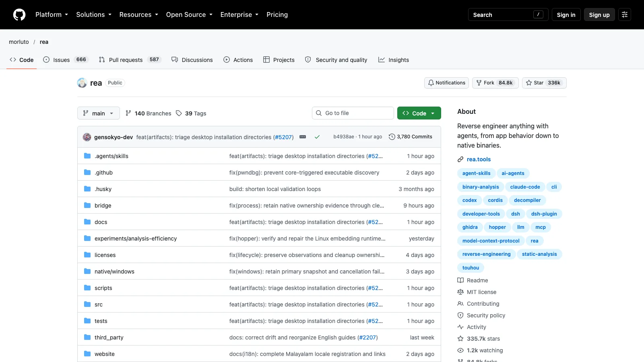
Task: Click the history clock icon for commits
Action: coord(392,137)
